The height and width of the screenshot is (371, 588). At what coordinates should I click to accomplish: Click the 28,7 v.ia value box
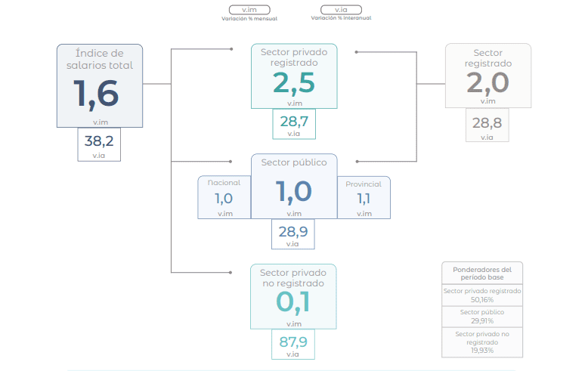[x=294, y=124]
